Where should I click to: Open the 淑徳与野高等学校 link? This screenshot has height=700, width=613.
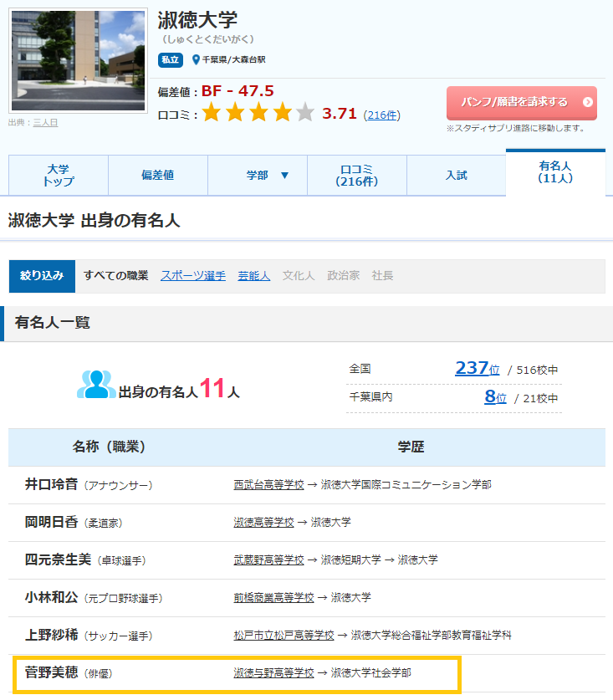click(x=273, y=672)
